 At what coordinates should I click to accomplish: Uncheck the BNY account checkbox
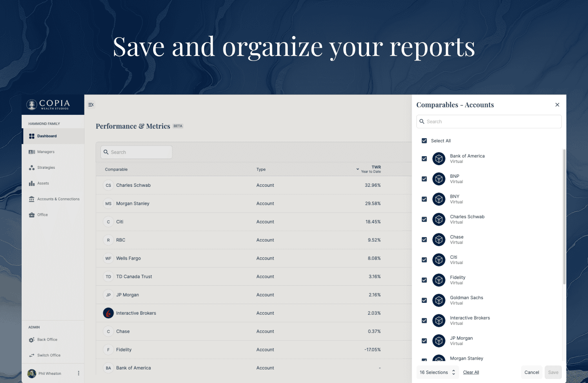(424, 199)
